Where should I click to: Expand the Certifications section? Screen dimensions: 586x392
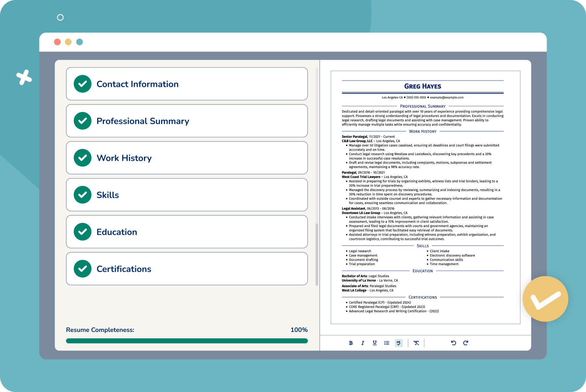pyautogui.click(x=187, y=269)
